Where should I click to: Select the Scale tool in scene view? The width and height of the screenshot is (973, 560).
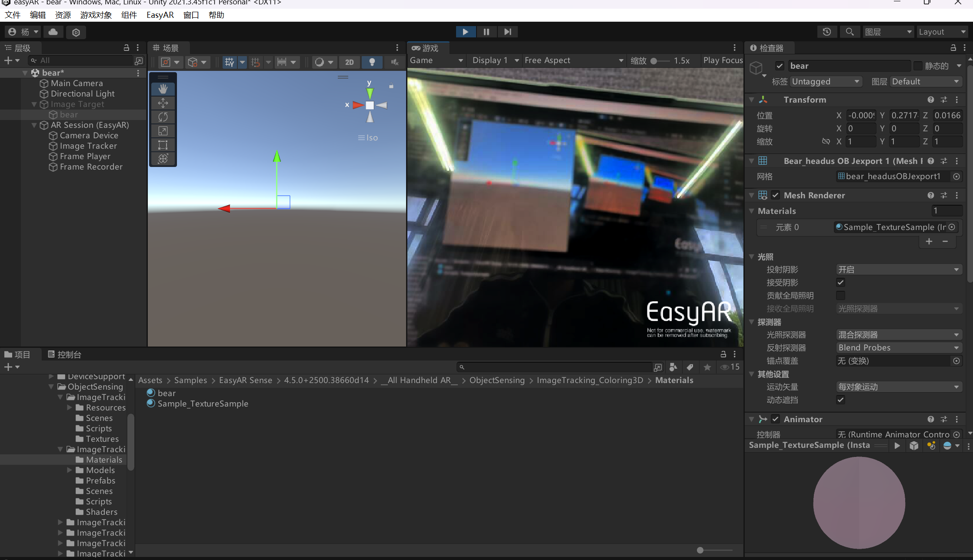[x=163, y=131]
